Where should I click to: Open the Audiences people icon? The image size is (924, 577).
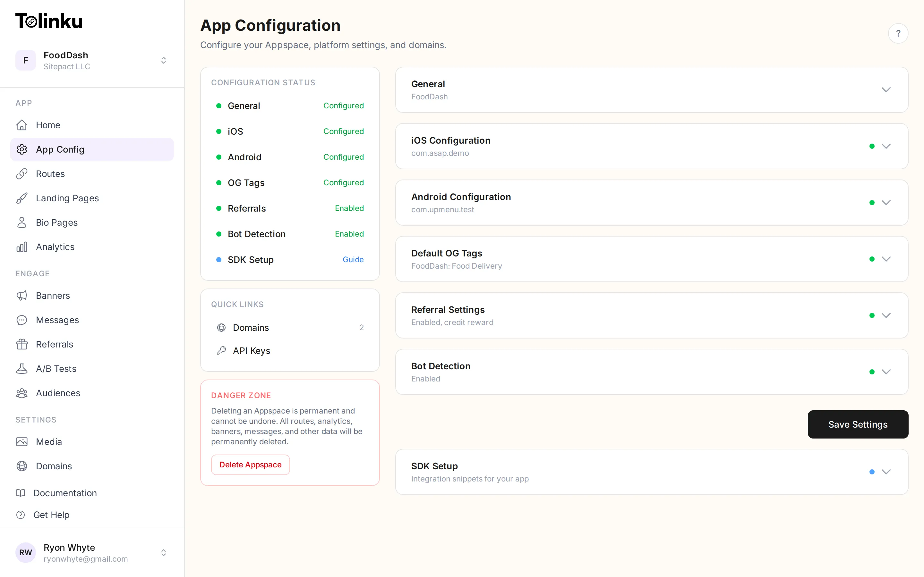[22, 393]
